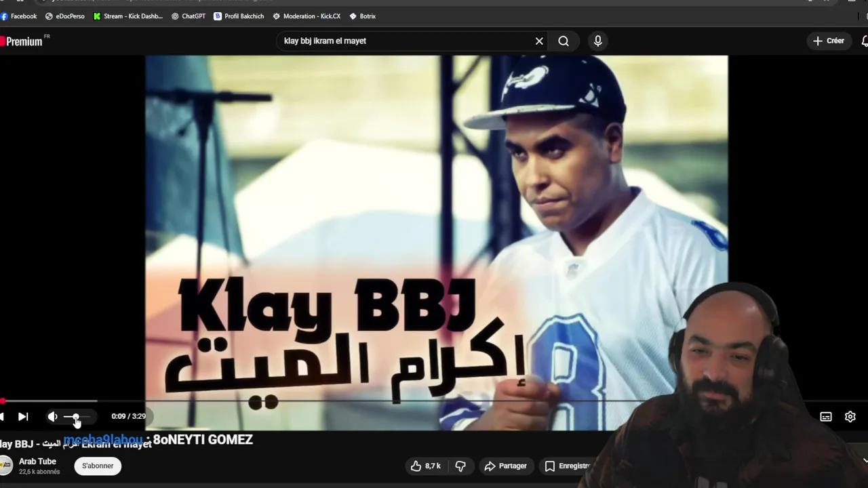Open the Botrix bookmark

363,16
